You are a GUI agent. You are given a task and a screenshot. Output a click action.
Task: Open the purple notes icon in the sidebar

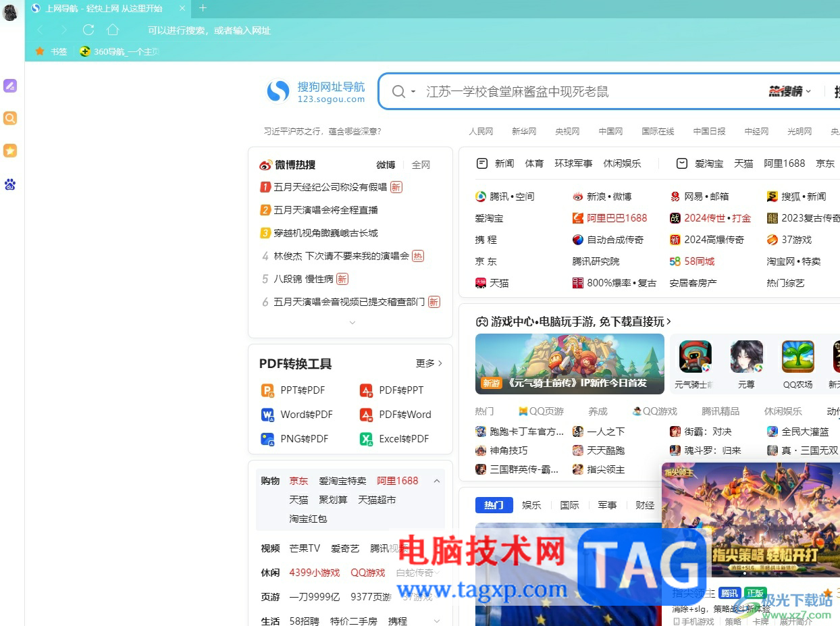(x=10, y=86)
